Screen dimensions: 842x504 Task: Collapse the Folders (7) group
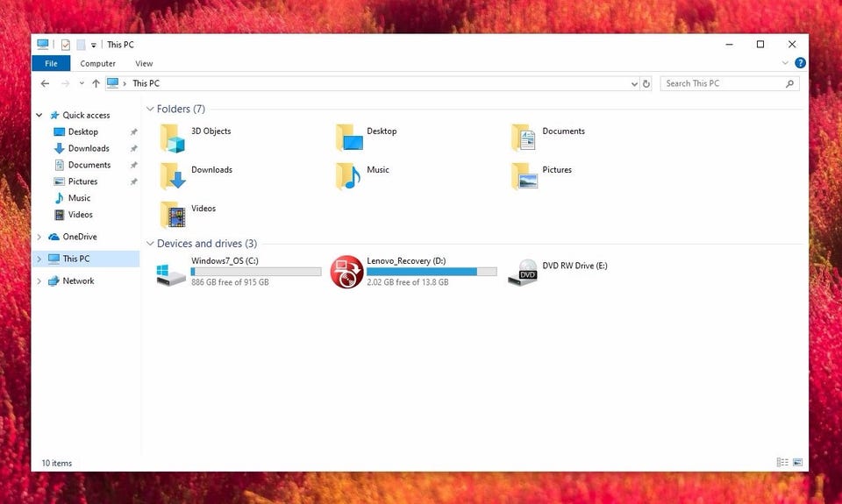(x=150, y=109)
